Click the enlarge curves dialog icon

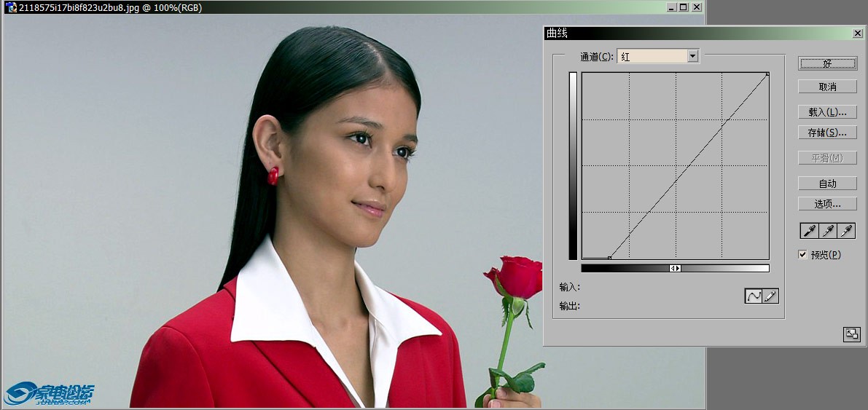point(851,334)
